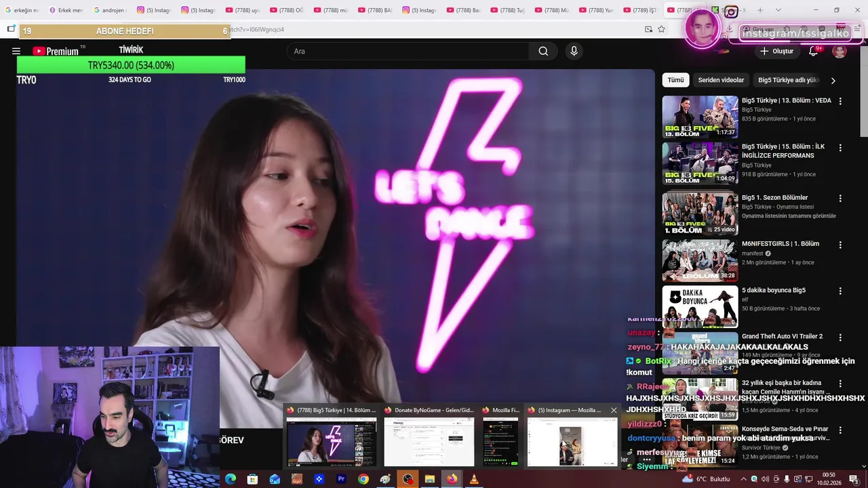Open options for 15. Bölüm İLK İNGİLİZCE video

pyautogui.click(x=840, y=148)
